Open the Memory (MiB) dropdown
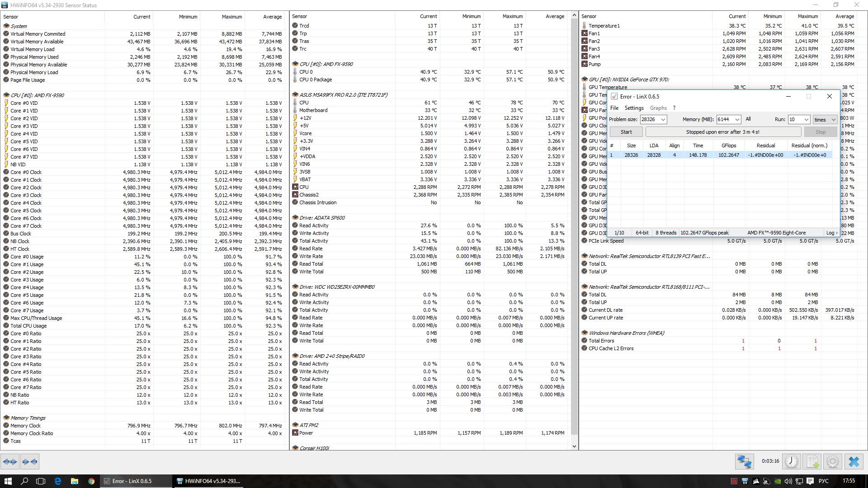 click(x=737, y=119)
